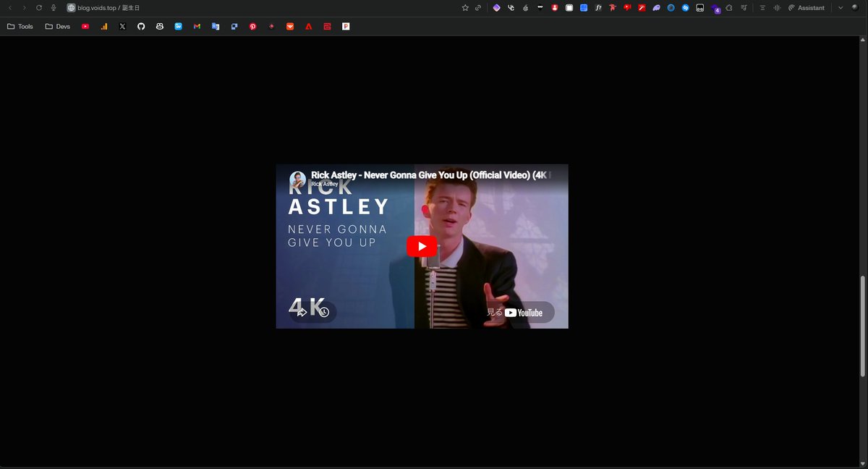Screen dimensions: 868x469
Task: Click the audio waveform toolbar icon
Action: [777, 8]
